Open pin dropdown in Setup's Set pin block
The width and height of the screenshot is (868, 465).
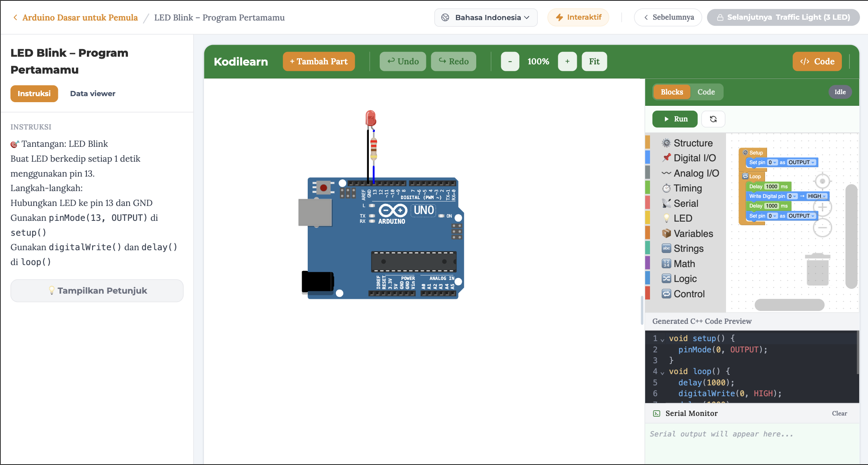[772, 163]
